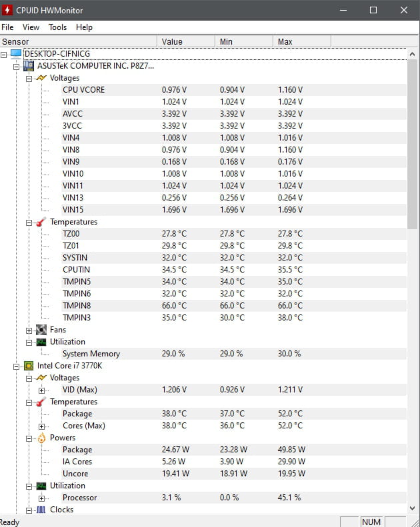This screenshot has width=420, height=527.
Task: Expand the VID (Max) entry
Action: [x=41, y=390]
